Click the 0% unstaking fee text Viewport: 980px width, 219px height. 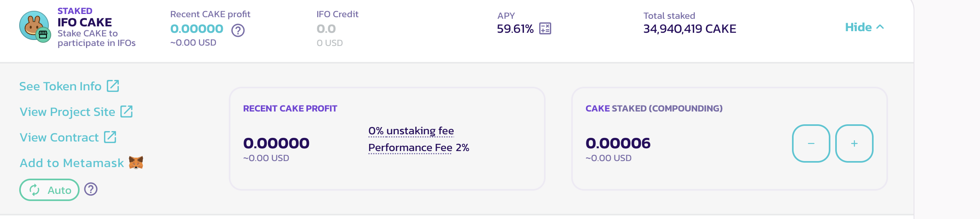[411, 131]
